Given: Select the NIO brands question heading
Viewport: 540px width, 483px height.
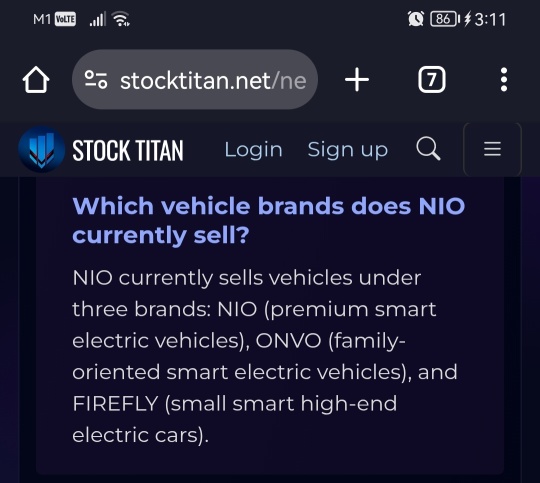Looking at the screenshot, I should tap(269, 221).
